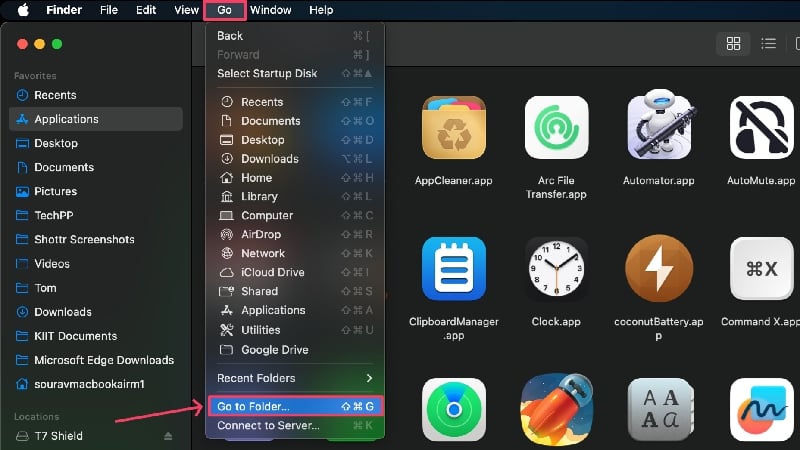This screenshot has width=800, height=450.
Task: Open Documents in the sidebar
Action: pyautogui.click(x=96, y=167)
